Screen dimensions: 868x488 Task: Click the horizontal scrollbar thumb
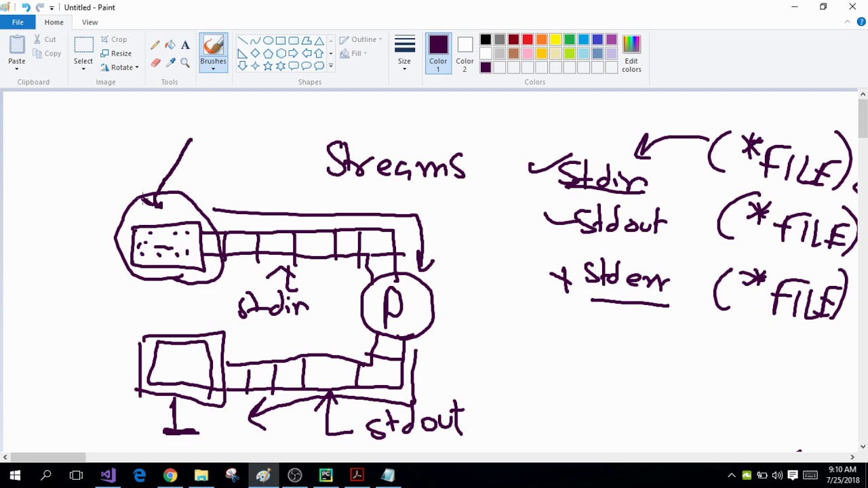coord(47,457)
